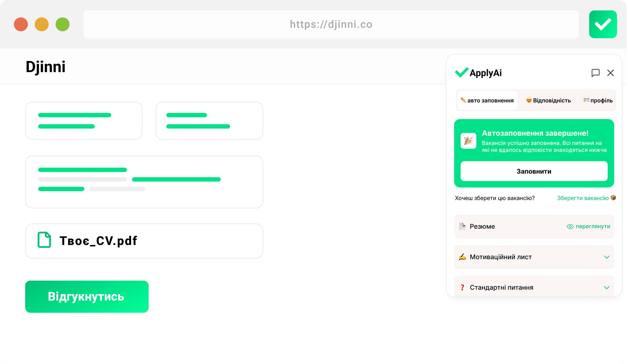
Task: Click the Твоє_CV.pdf file icon
Action: [x=44, y=240]
